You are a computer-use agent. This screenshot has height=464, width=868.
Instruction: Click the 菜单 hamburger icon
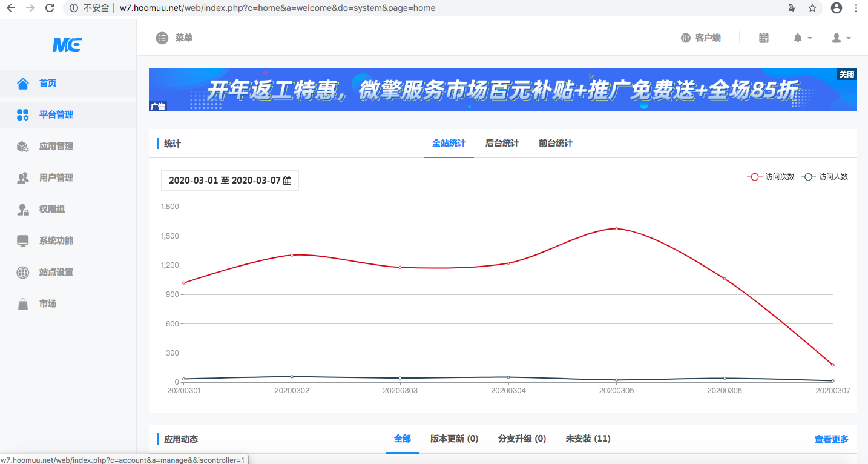162,38
